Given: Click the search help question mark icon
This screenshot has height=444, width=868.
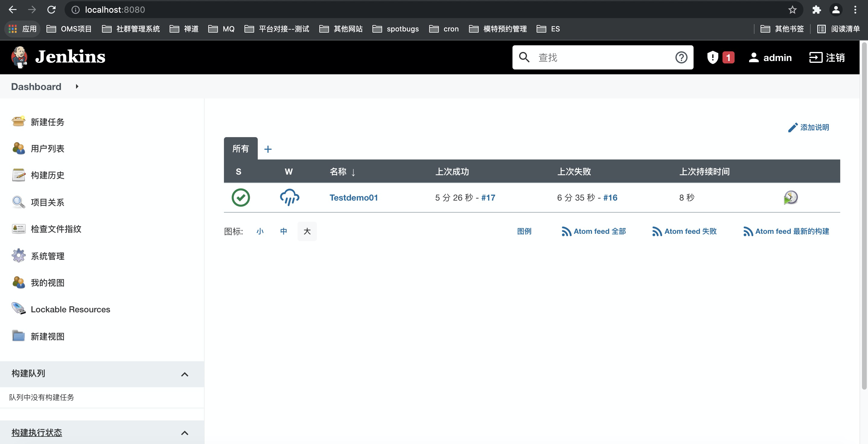Looking at the screenshot, I should [x=681, y=57].
